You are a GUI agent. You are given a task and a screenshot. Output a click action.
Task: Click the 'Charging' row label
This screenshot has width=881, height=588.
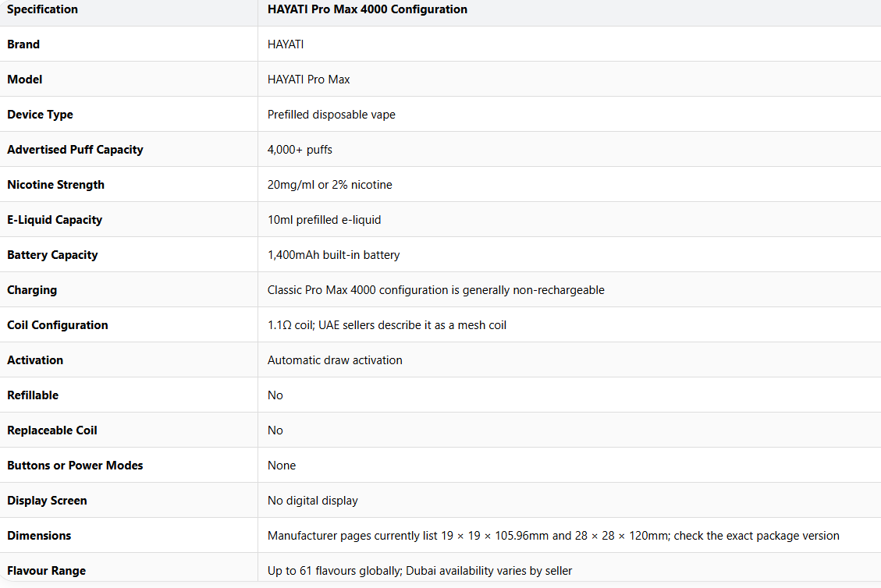(x=32, y=290)
